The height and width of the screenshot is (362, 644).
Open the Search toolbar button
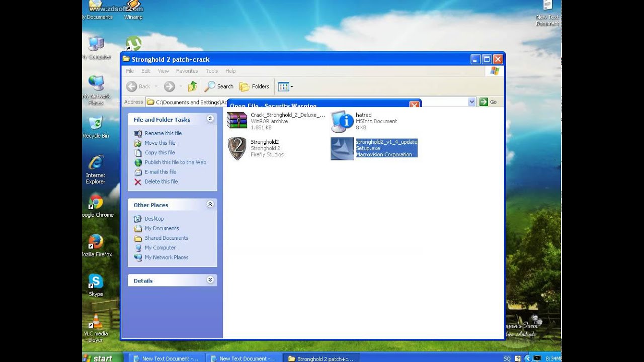[219, 86]
